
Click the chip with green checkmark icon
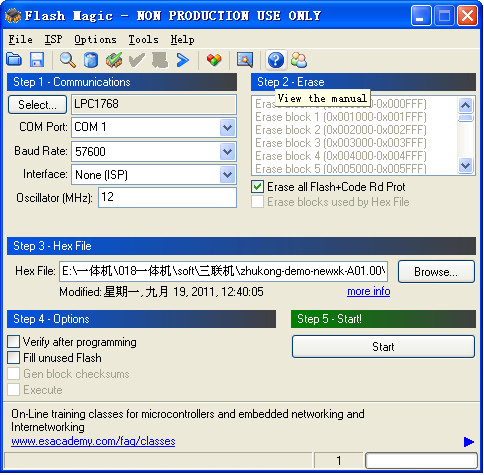tap(114, 60)
